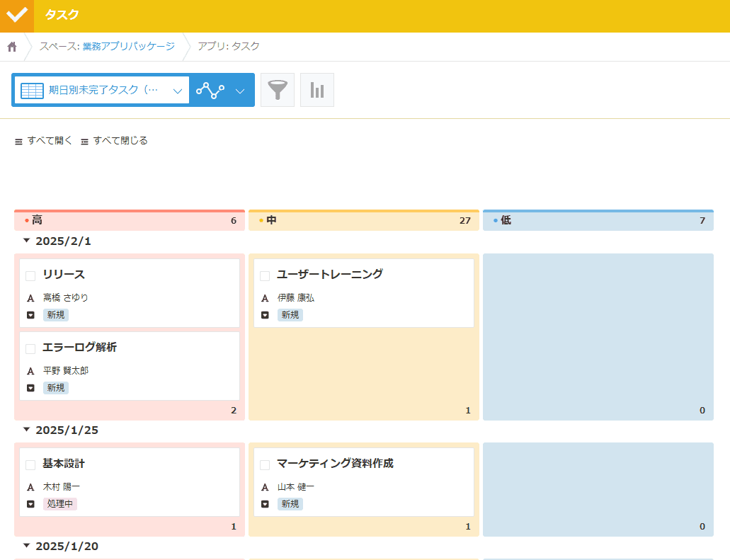Collapse the 2025/1/20 date group
Viewport: 730px width, 560px height.
click(26, 546)
